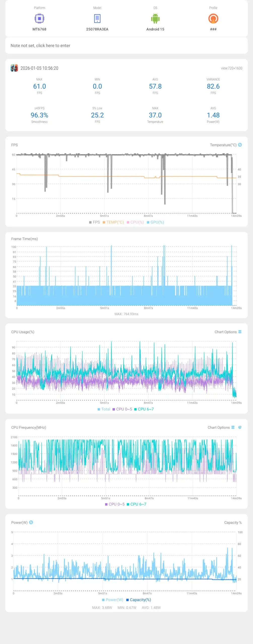Click the note field to enter a note
This screenshot has width=253, height=644.
point(40,46)
